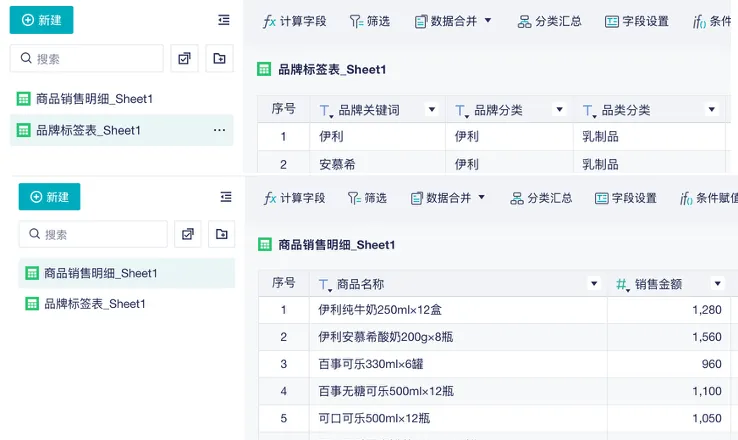738x440 pixels.
Task: Click the text-type icon beside 品牌关键词 header
Action: click(326, 110)
